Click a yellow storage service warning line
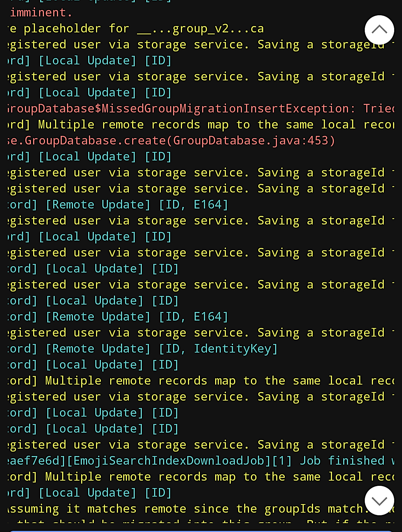The height and width of the screenshot is (532, 402). [x=186, y=44]
